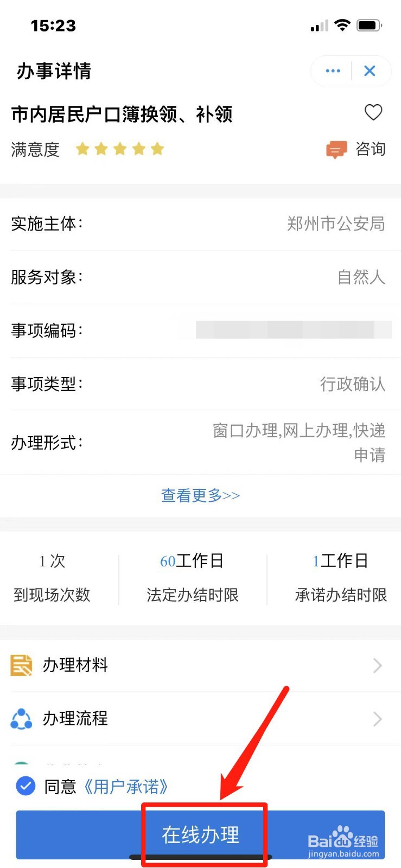Tap the 60工作日 法定办结时限 block
Image resolution: width=401 pixels, height=868 pixels.
pos(193,578)
